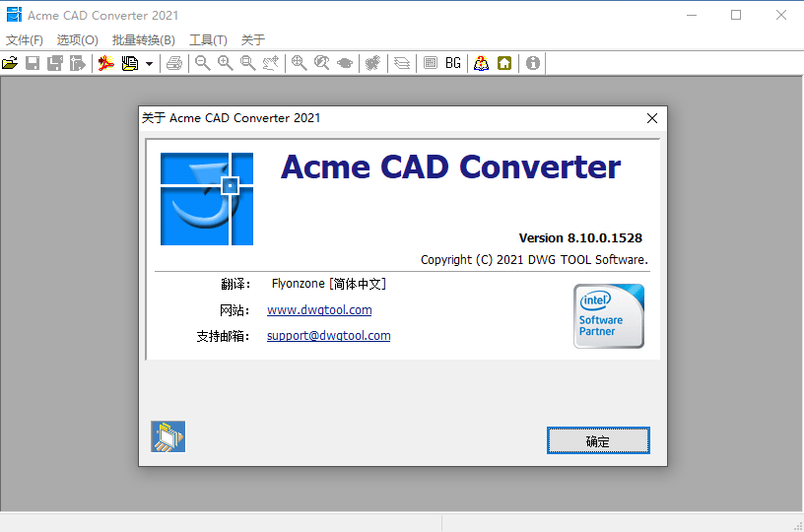Click the PDF convert toolbar icon
The height and width of the screenshot is (532, 804).
(106, 63)
